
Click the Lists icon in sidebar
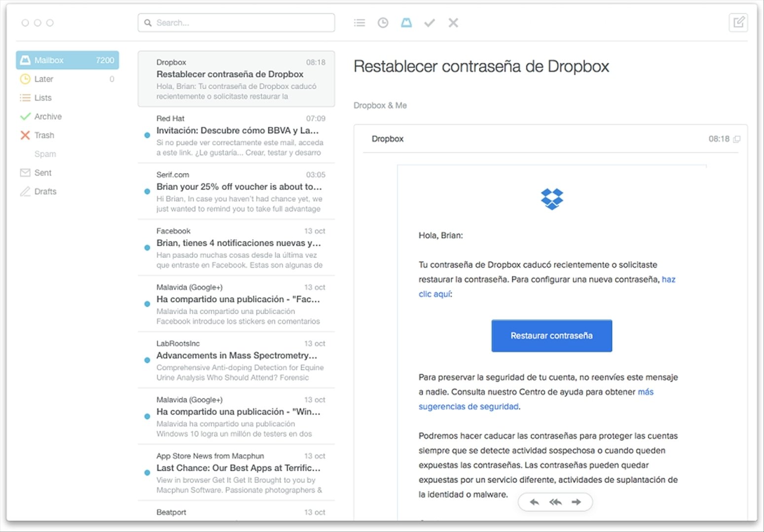(x=25, y=98)
